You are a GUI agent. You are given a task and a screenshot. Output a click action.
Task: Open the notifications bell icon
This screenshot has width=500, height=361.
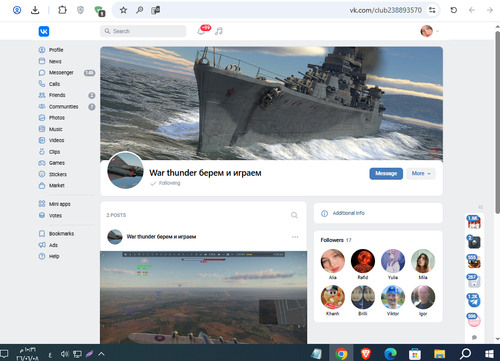(x=201, y=31)
